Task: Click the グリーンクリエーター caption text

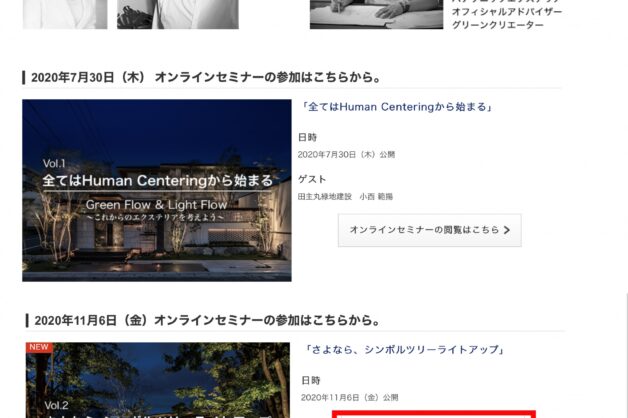Action: pyautogui.click(x=497, y=25)
